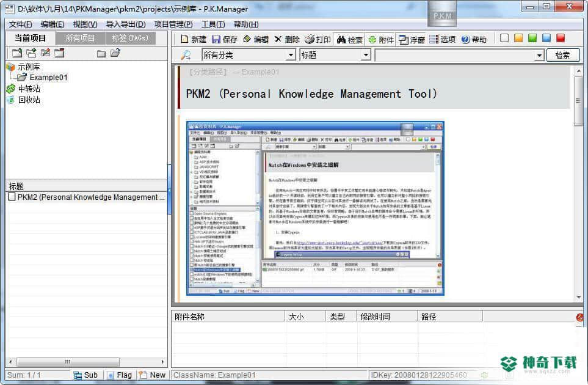Screen dimensions: 588x385
Task: Open the 所有分类 category dropdown
Action: [x=291, y=55]
